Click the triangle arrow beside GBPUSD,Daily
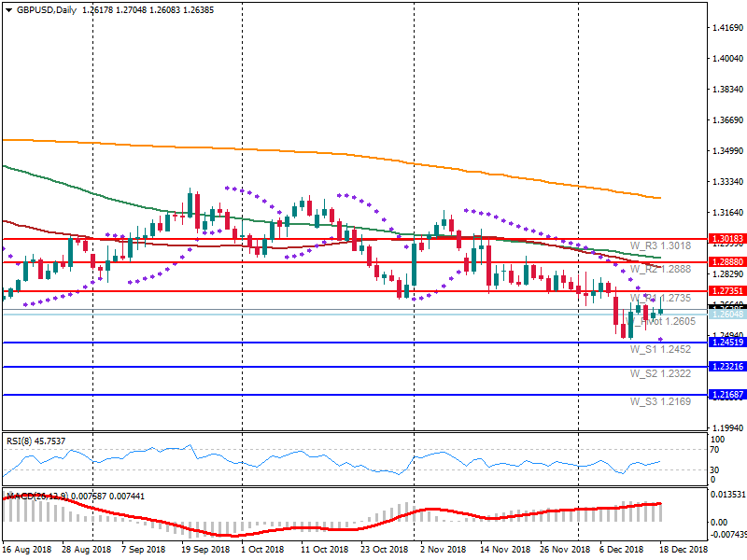 point(8,10)
